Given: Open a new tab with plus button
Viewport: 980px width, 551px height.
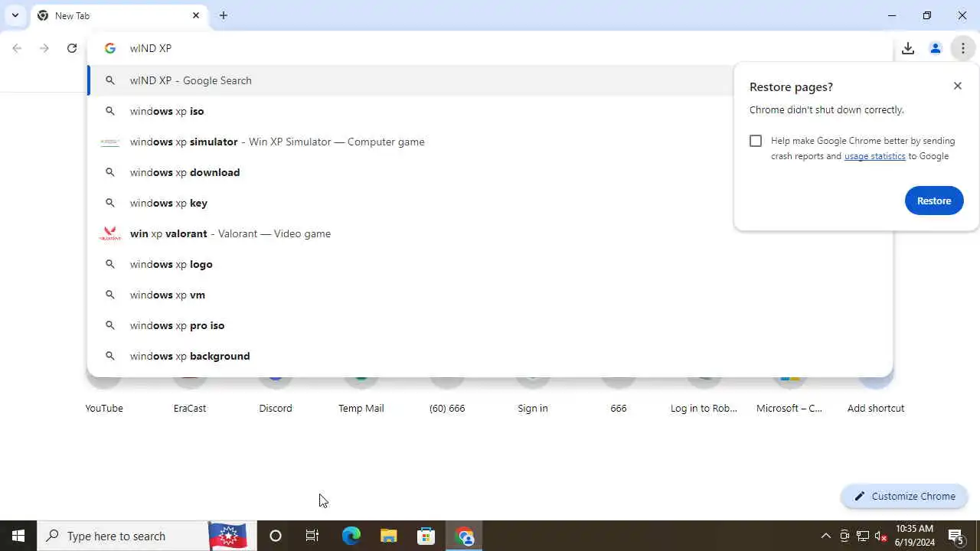Looking at the screenshot, I should point(224,15).
